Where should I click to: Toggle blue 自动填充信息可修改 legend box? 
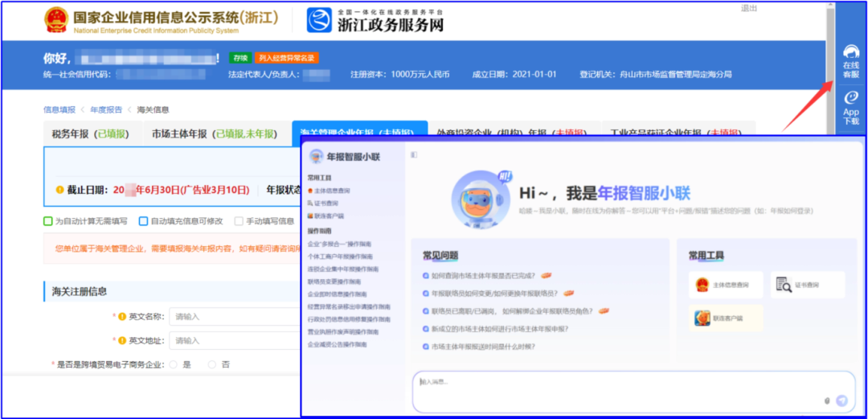[x=144, y=221]
